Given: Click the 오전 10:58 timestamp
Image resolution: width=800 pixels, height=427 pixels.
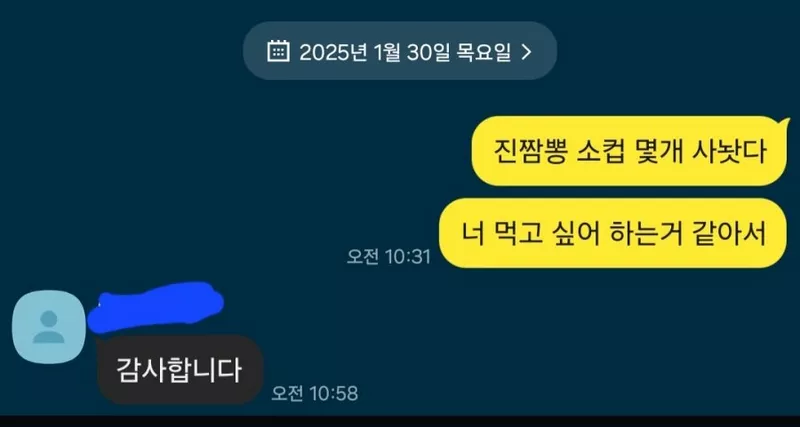Looking at the screenshot, I should (x=315, y=393).
